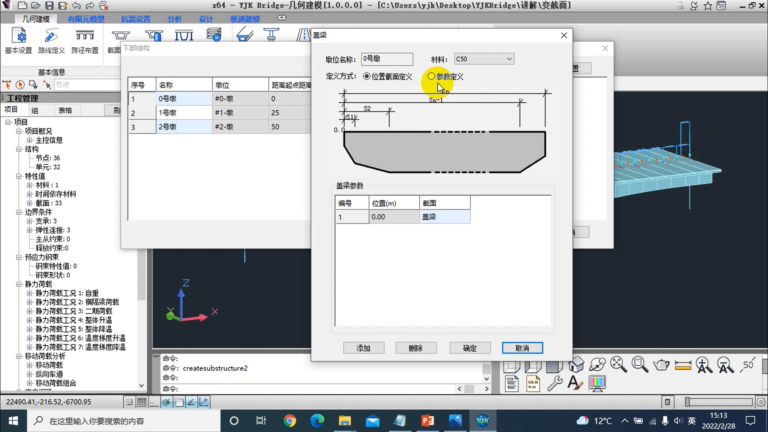
Task: Open the 材料 C50 dropdown
Action: click(484, 59)
